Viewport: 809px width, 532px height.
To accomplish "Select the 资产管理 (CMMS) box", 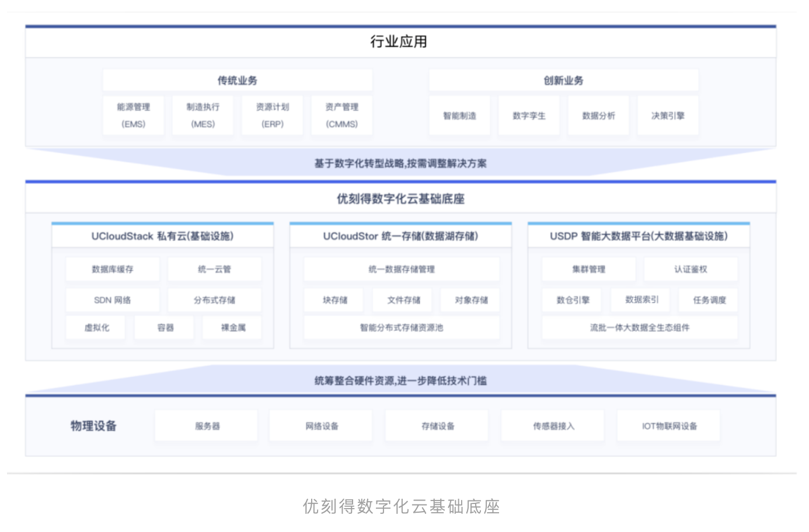I will click(x=341, y=116).
